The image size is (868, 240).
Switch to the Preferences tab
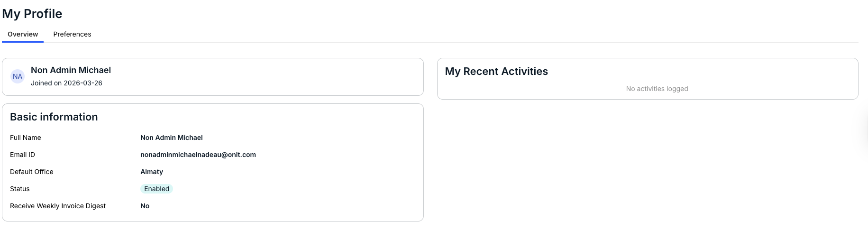click(72, 34)
